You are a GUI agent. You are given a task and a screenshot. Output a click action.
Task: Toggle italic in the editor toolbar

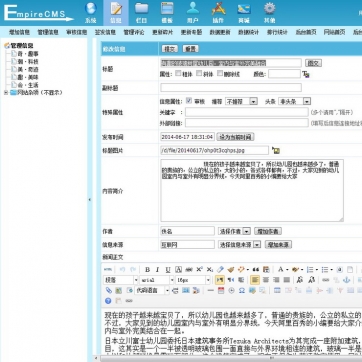(x=157, y=270)
